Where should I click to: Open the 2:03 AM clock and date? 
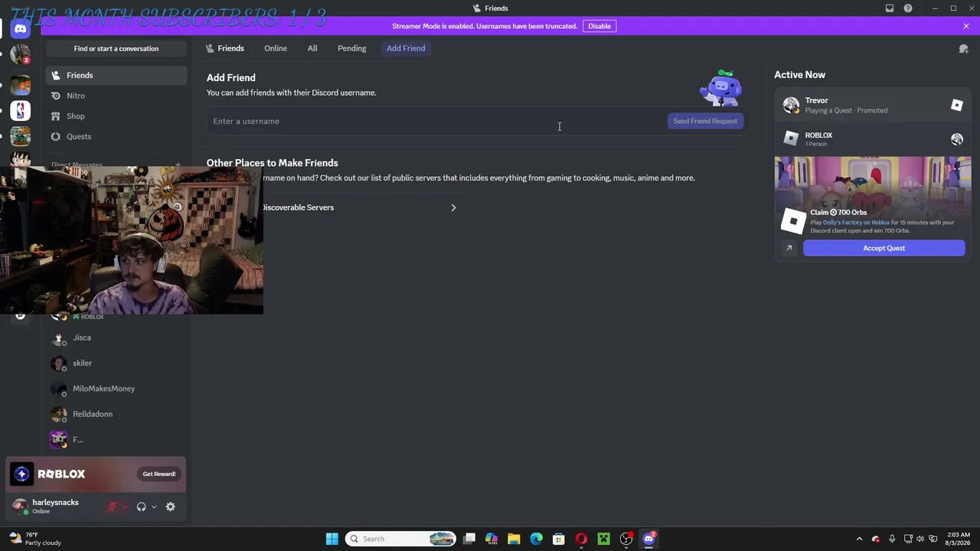click(x=959, y=539)
